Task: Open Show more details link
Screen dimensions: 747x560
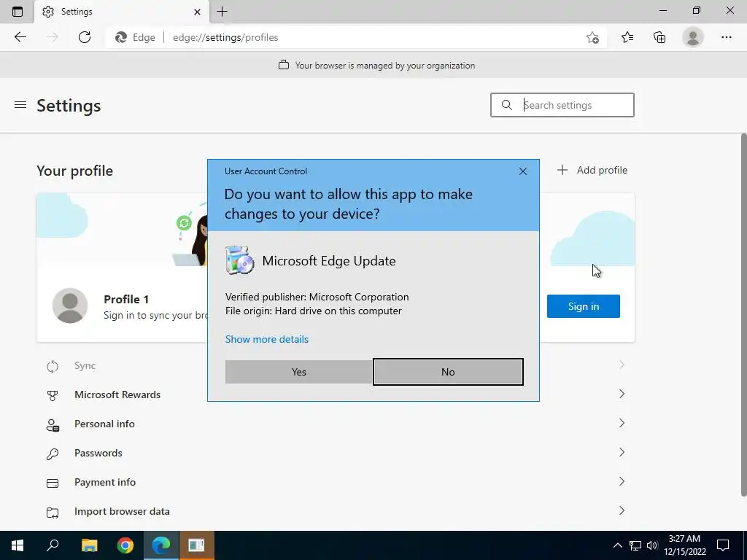Action: click(x=267, y=339)
